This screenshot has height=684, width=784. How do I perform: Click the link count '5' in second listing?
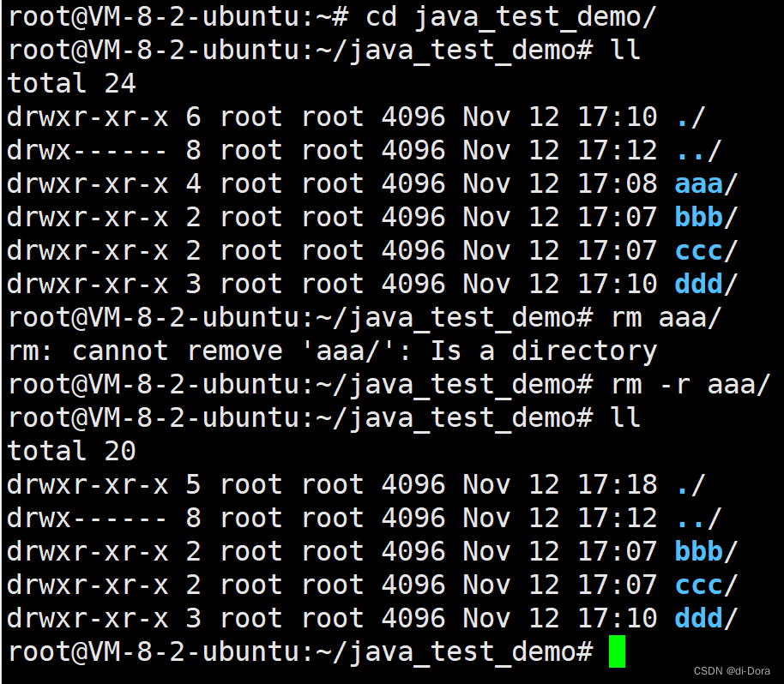194,484
